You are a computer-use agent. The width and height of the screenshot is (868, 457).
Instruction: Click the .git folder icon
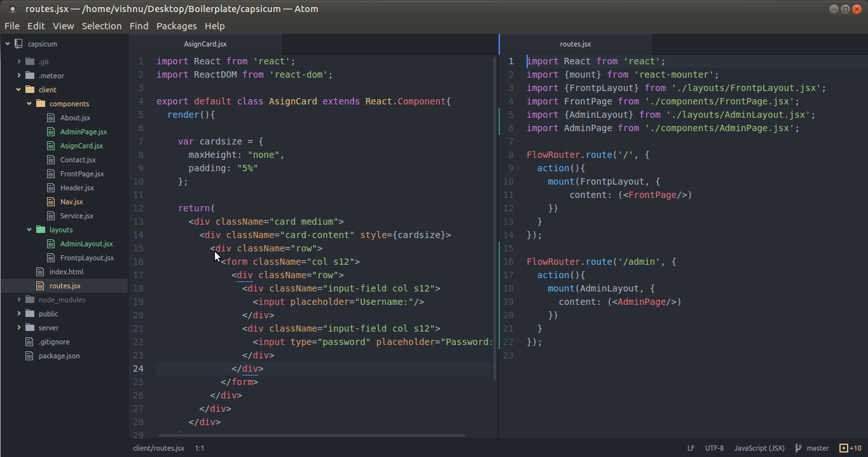30,62
